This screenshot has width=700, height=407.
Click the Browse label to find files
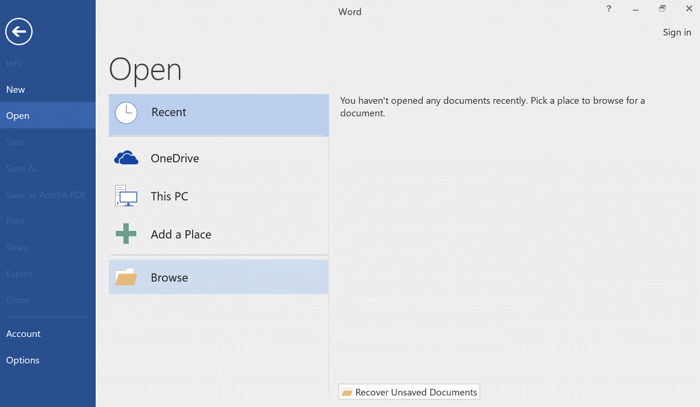pos(169,278)
